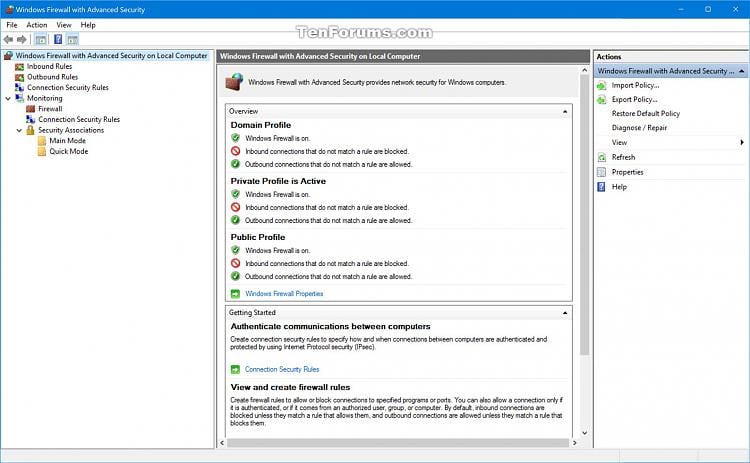The image size is (750, 463).
Task: Toggle the Show/Hide Action Pane toolbar icon
Action: (x=72, y=39)
